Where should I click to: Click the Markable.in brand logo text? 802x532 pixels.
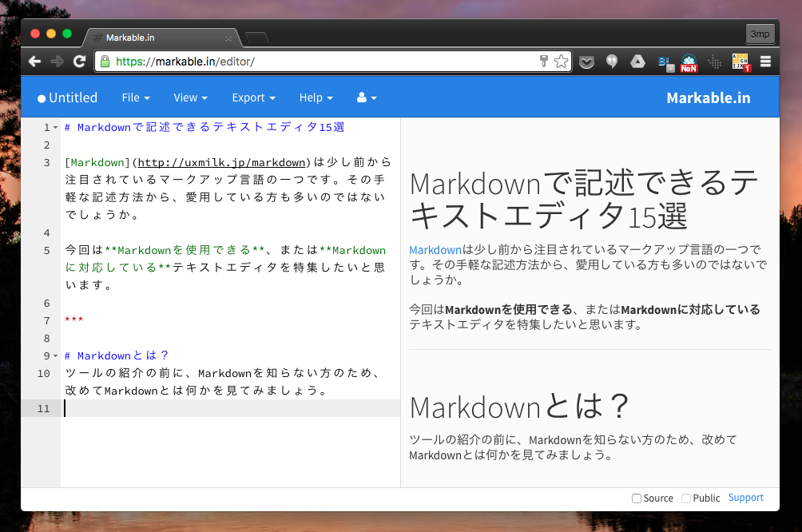tap(708, 97)
